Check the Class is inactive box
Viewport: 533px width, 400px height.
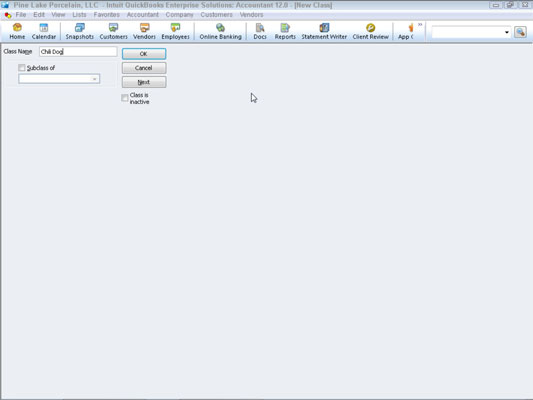(125, 98)
